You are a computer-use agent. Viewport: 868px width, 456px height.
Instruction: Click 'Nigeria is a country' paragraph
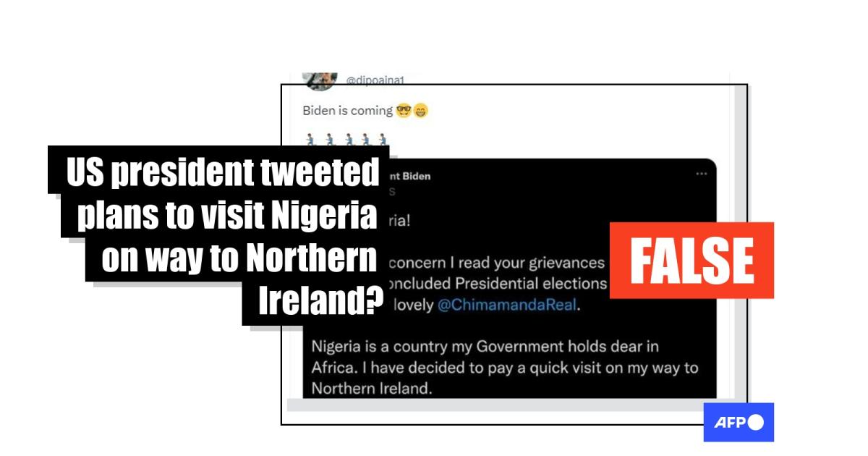(505, 358)
